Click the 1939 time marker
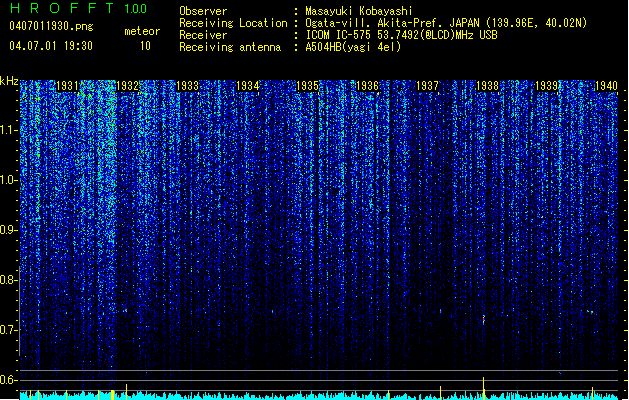Image resolution: width=629 pixels, height=400 pixels. [547, 86]
